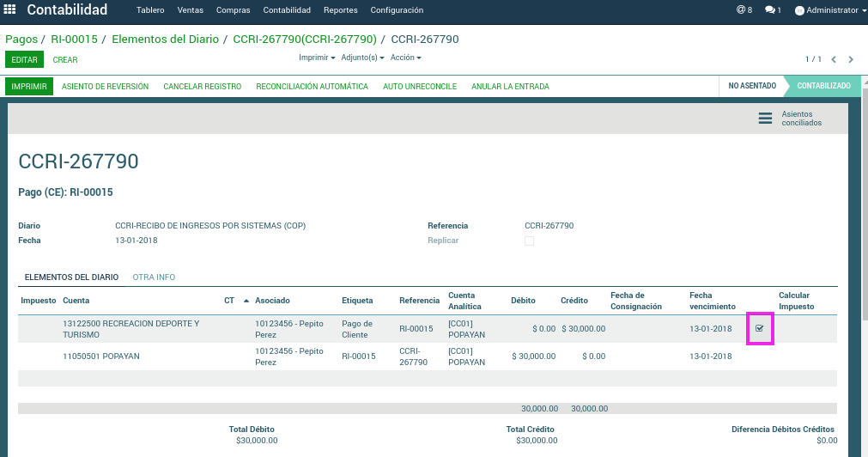Image resolution: width=868 pixels, height=457 pixels.
Task: Open the Reportes menu
Action: click(341, 10)
